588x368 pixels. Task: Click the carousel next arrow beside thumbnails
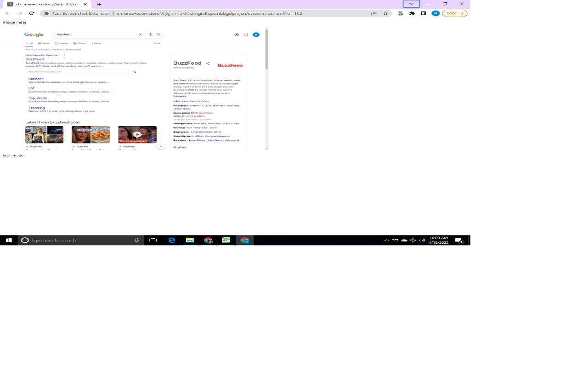tap(161, 146)
